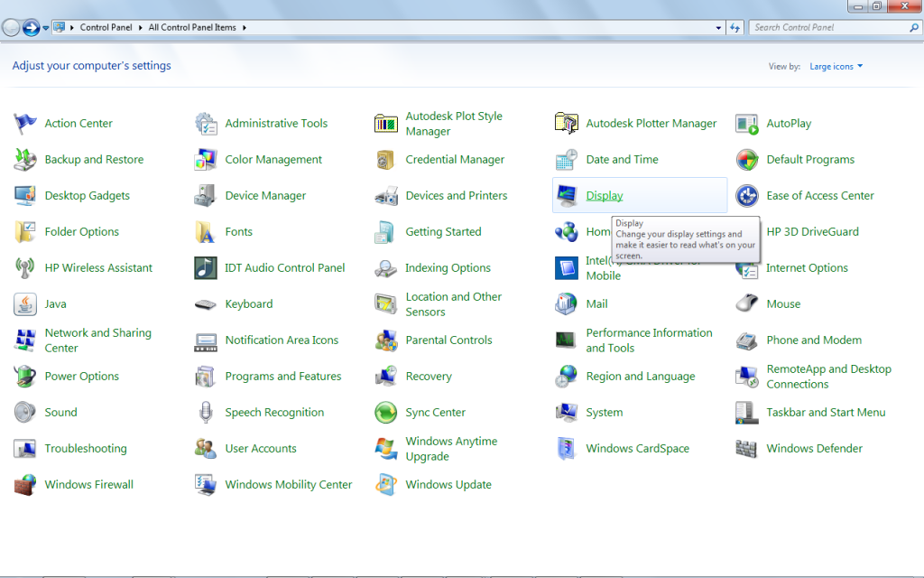Open the Credential Manager vault icon
924x578 pixels.
pyautogui.click(x=386, y=159)
